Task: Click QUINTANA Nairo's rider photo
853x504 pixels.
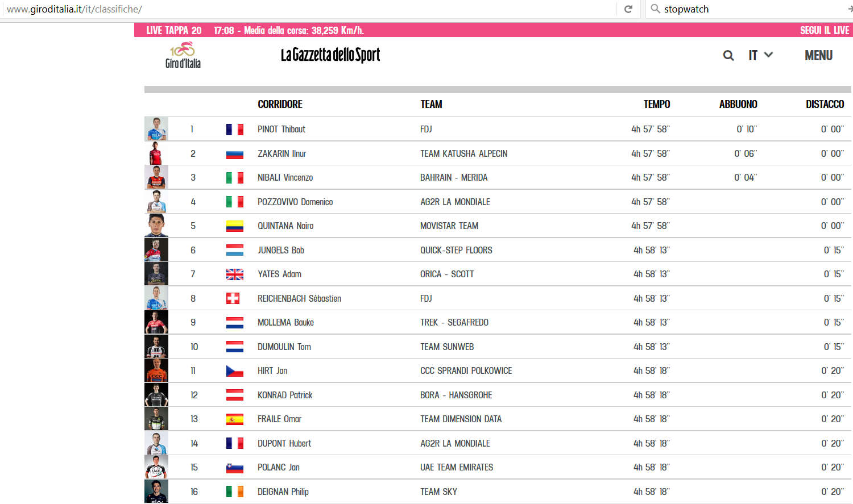Action: 156,226
